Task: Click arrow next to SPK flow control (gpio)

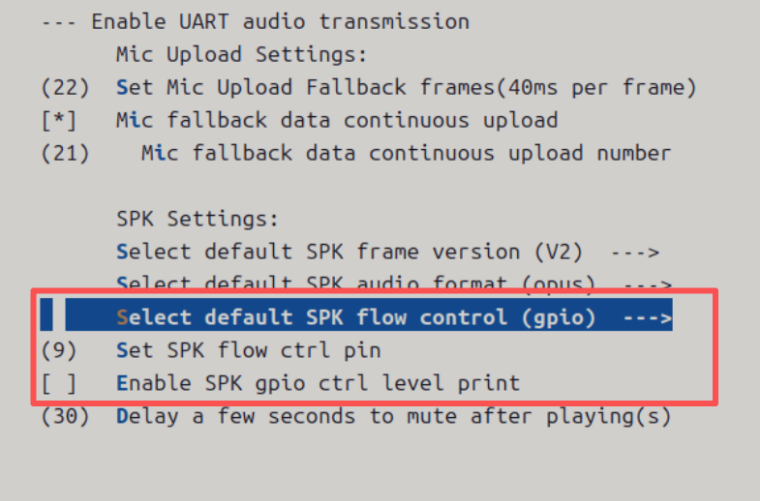Action: coord(648,318)
